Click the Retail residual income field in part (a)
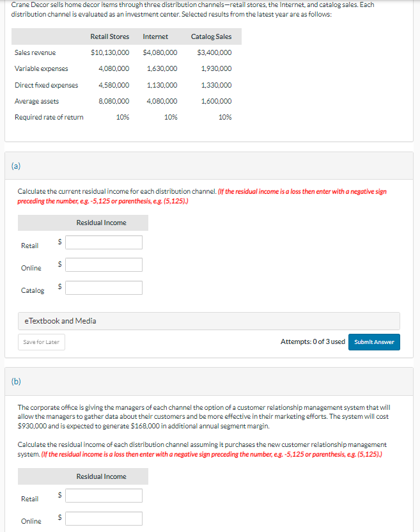This screenshot has width=420, height=532. 104,242
